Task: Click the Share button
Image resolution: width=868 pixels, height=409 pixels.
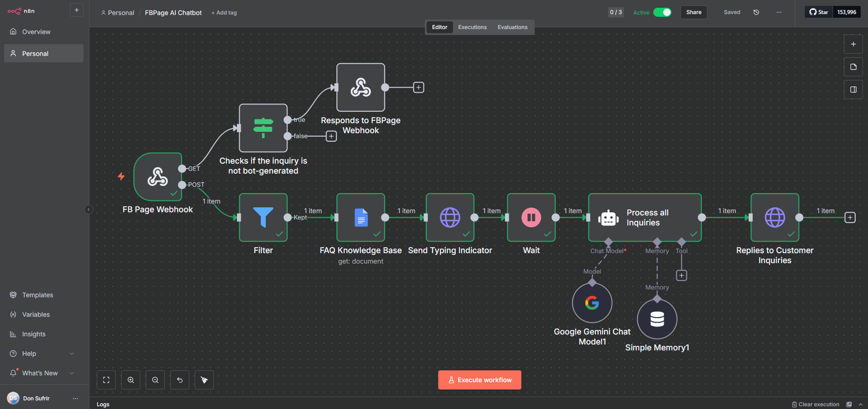Action: [x=694, y=12]
